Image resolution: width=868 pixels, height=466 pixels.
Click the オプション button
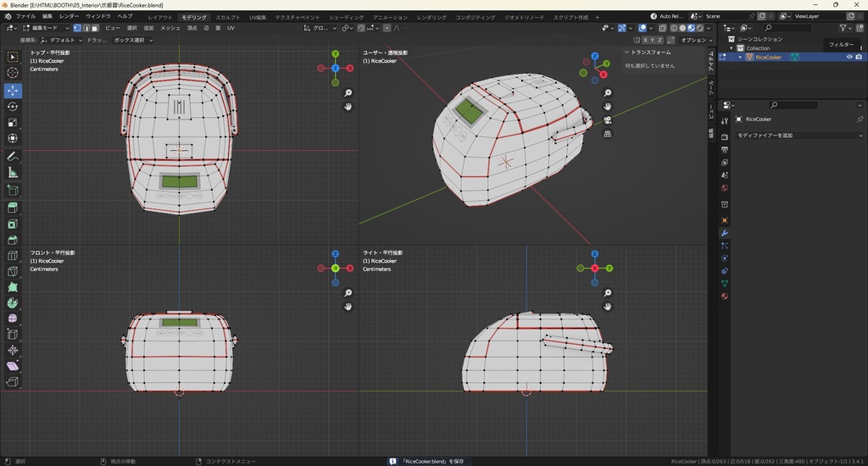point(694,40)
